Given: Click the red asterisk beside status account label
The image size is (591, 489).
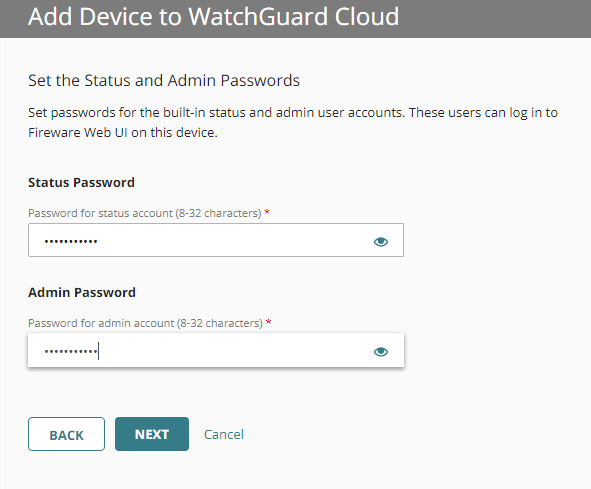Looking at the screenshot, I should (x=267, y=212).
